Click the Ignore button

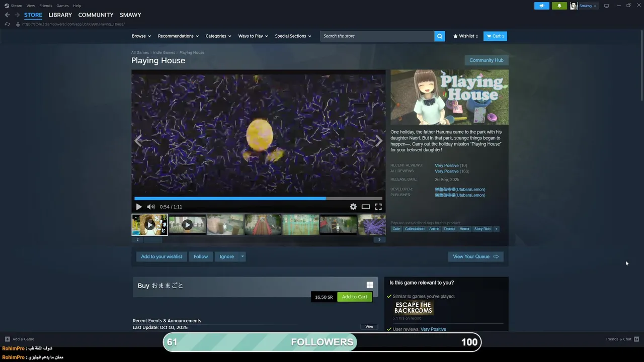[227, 256]
